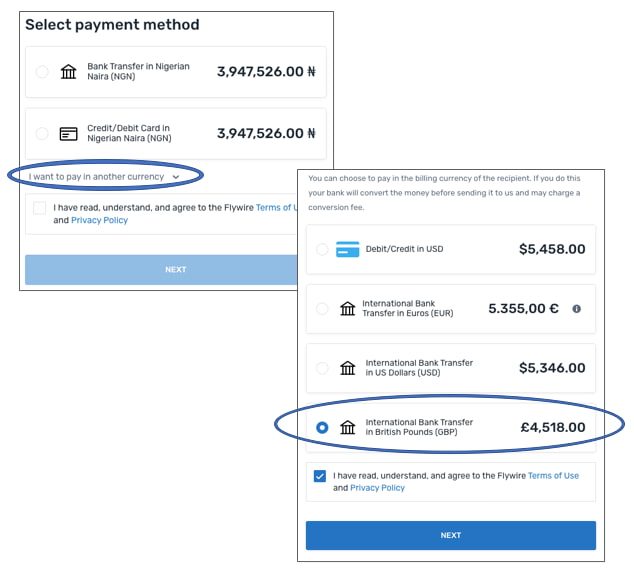Screen dimensions: 634x575
Task: Click the card icon for Naira card payment
Action: coord(69,133)
